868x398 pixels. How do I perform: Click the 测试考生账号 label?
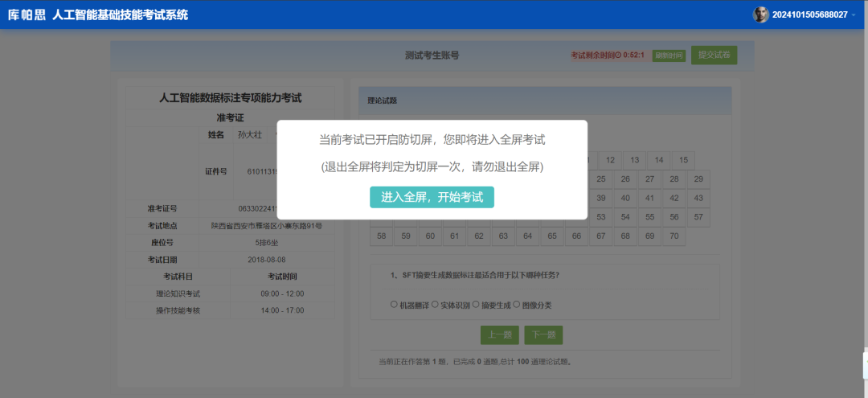point(432,55)
